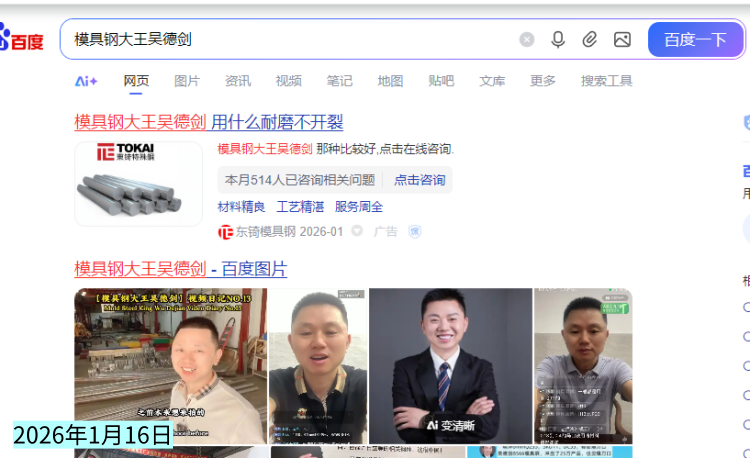Image resolution: width=750 pixels, height=458 pixels.
Task: Expand the ad dropdown arrow after 2026-01
Action: click(357, 231)
